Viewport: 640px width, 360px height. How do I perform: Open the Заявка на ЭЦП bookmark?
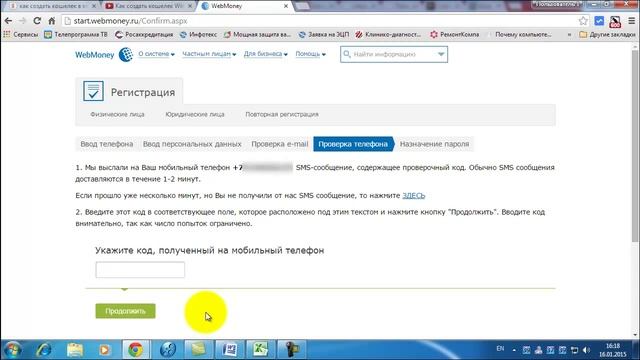[324, 35]
